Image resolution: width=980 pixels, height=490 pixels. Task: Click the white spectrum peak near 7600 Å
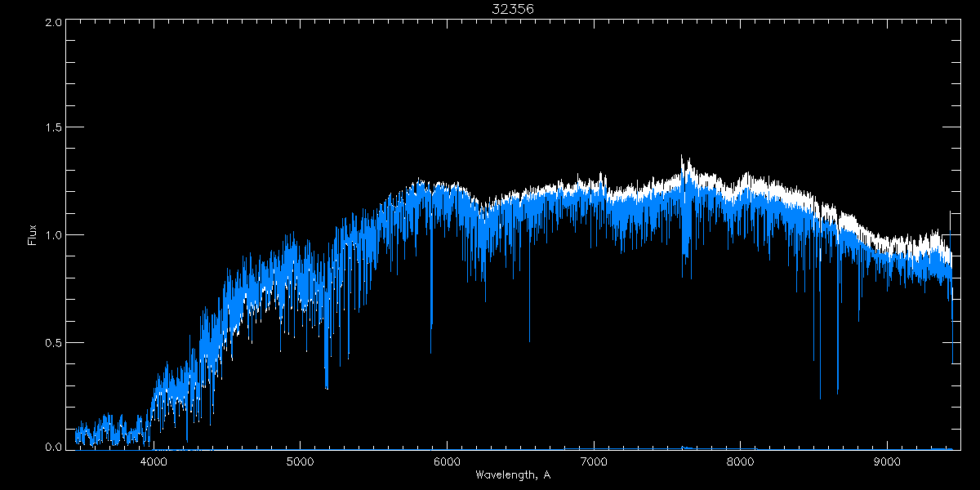(682, 158)
